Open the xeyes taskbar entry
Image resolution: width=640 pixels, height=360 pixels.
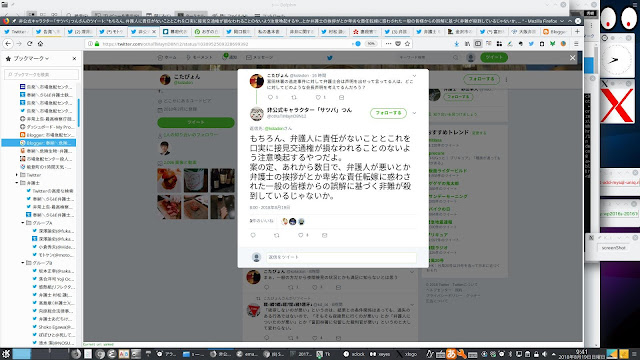380,354
